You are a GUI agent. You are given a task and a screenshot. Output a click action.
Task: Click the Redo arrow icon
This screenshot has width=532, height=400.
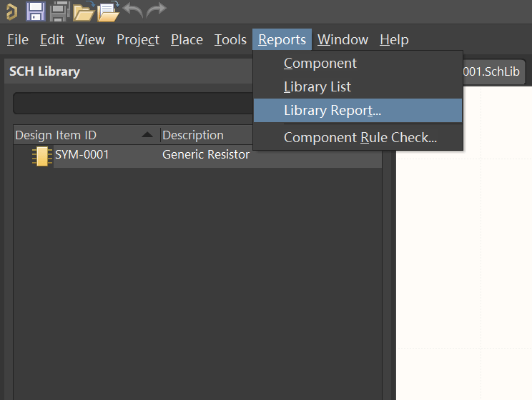pos(156,11)
